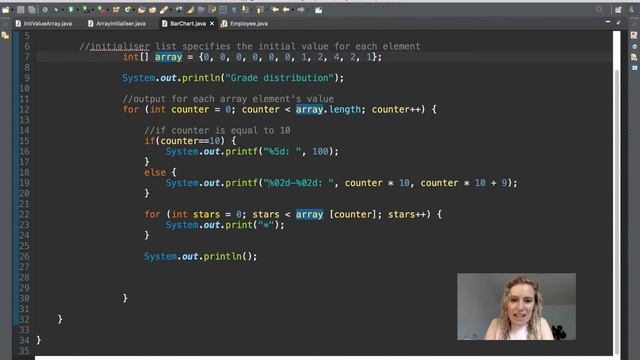
Task: Open the Task List view icon at right
Action: coord(634,36)
